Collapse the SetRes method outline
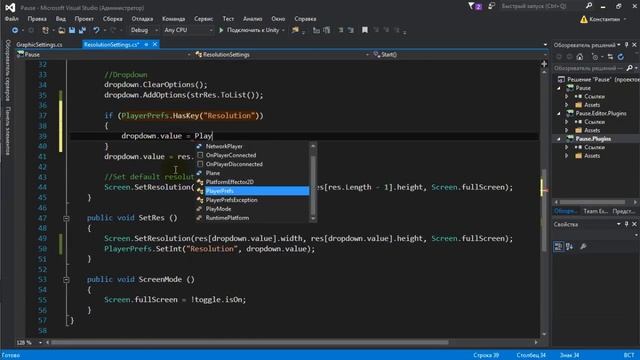The width and height of the screenshot is (640, 360). tap(66, 218)
